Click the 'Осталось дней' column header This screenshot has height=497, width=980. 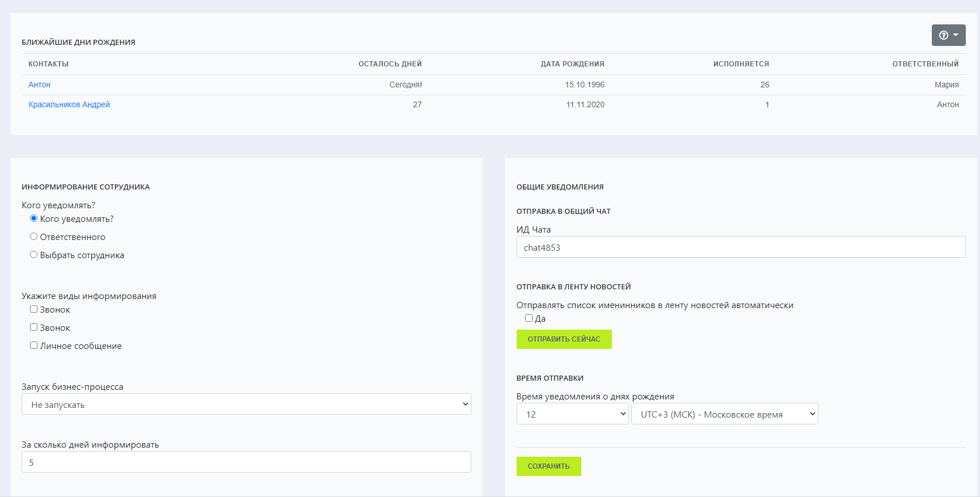point(390,64)
